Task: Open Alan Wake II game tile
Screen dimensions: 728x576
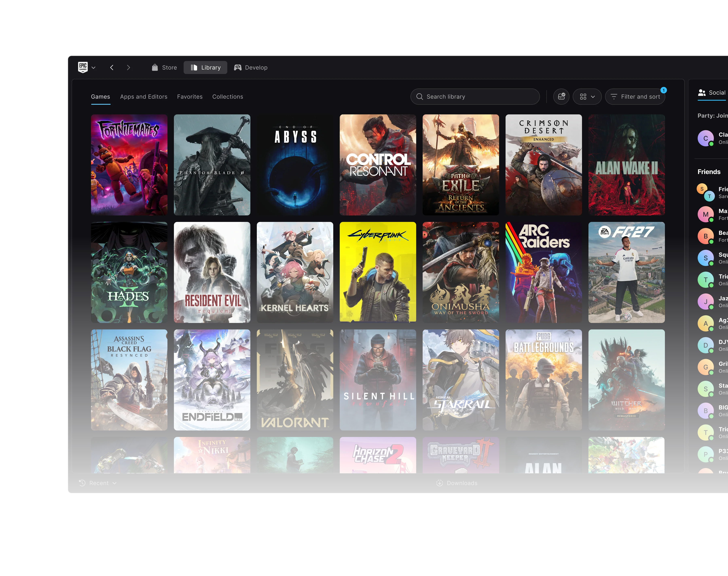Action: pos(627,165)
